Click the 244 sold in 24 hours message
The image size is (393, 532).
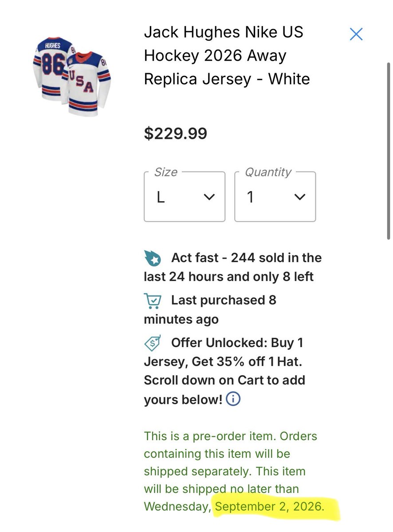click(x=233, y=267)
